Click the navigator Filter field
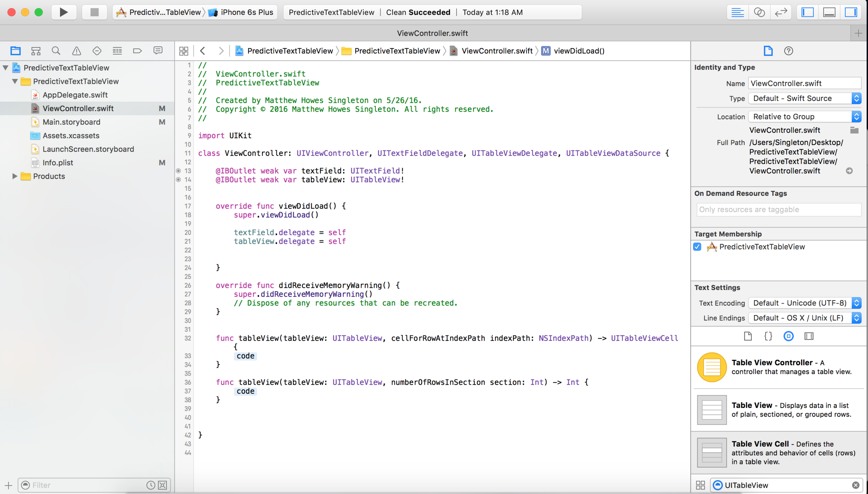The width and height of the screenshot is (868, 494). 87,485
